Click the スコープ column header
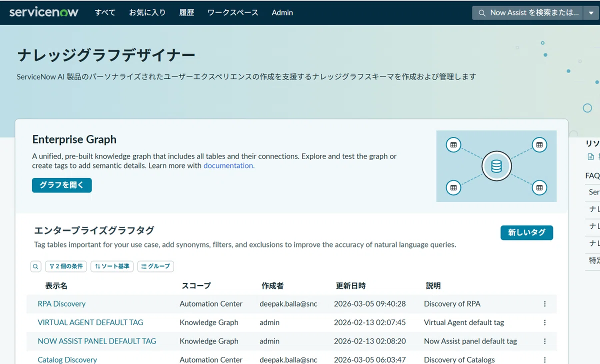Image resolution: width=600 pixels, height=364 pixels. pyautogui.click(x=196, y=286)
